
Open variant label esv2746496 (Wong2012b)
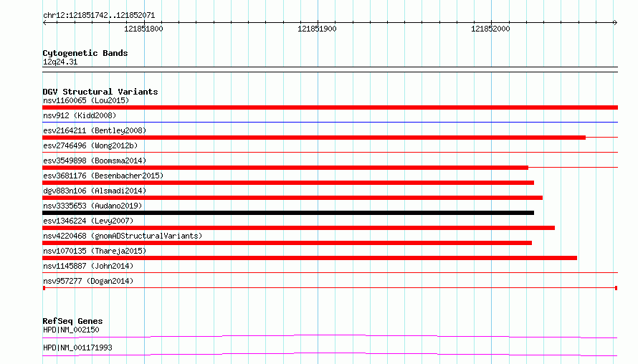click(x=90, y=145)
